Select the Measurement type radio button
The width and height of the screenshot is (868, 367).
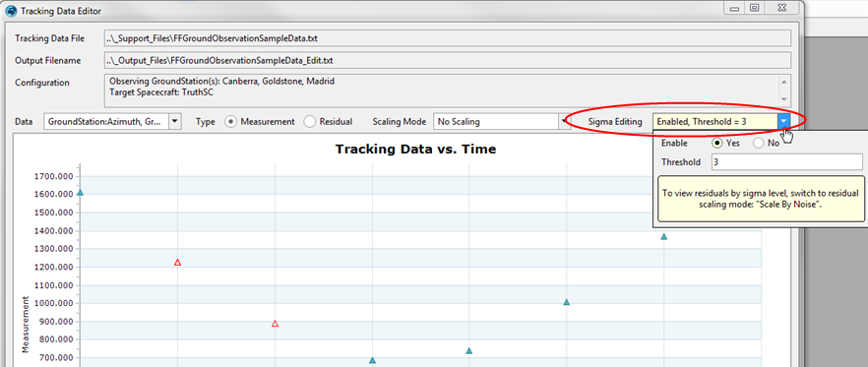[230, 121]
